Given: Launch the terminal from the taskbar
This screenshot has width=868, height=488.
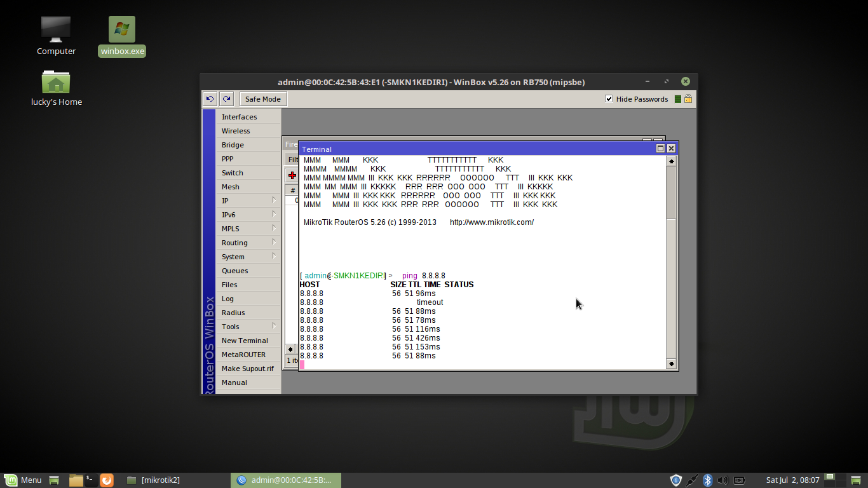Looking at the screenshot, I should click(91, 480).
